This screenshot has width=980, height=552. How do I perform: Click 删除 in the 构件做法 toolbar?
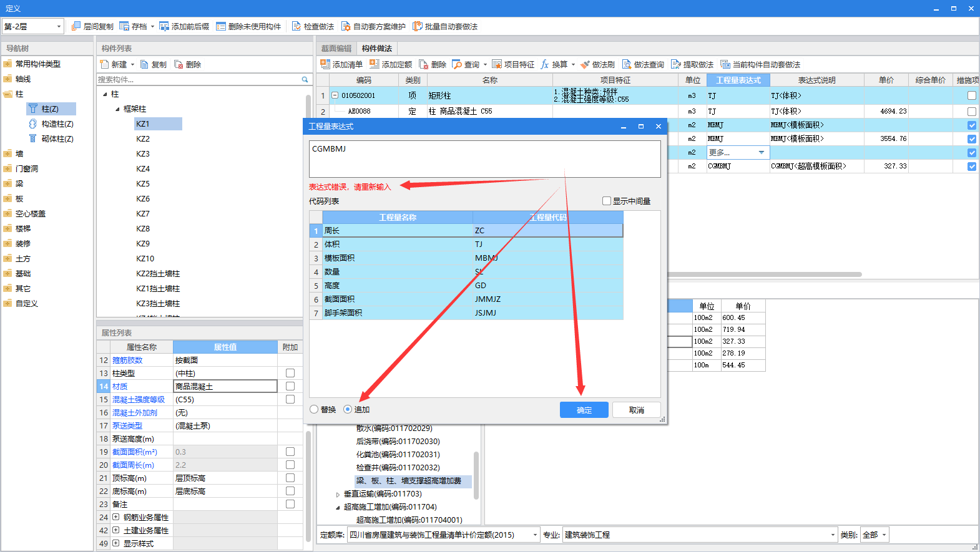point(433,64)
